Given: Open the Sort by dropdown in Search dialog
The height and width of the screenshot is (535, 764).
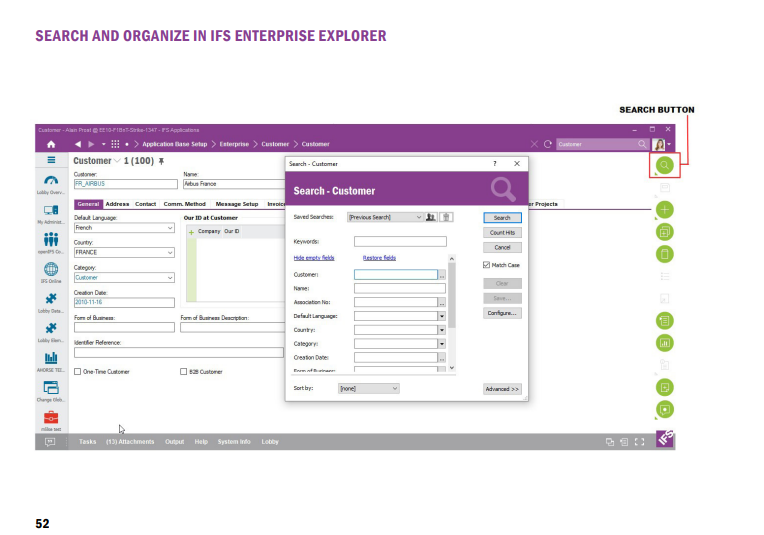Looking at the screenshot, I should pyautogui.click(x=369, y=388).
